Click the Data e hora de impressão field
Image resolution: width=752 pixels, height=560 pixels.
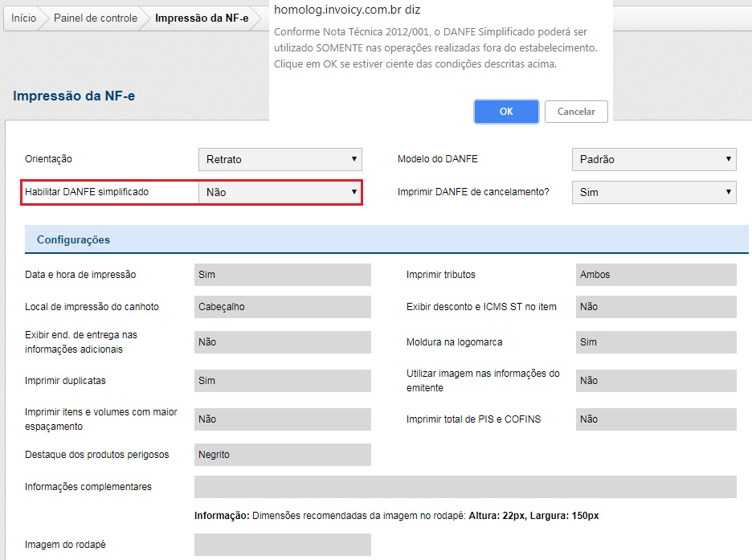click(x=282, y=275)
